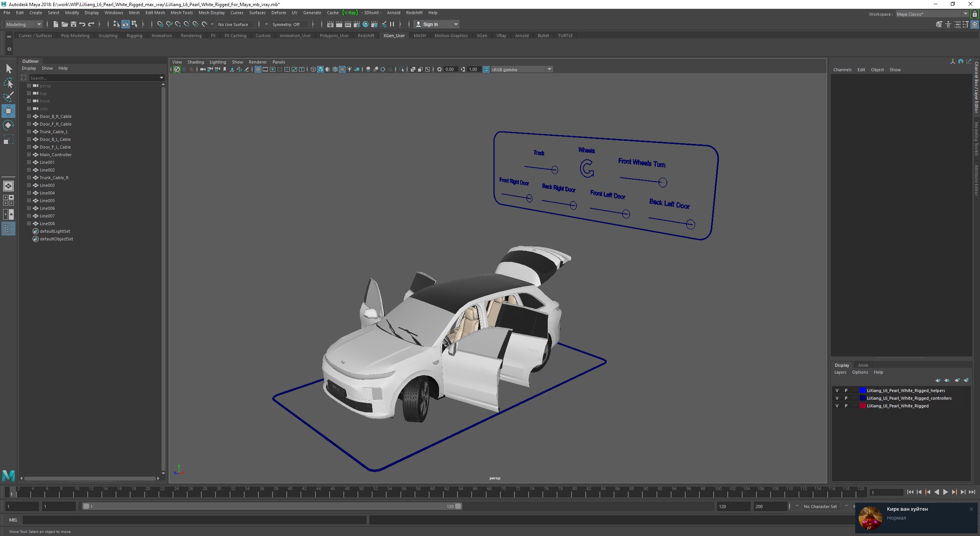Screen dimensions: 980x536
Task: Click Rigged layer red color swatch
Action: (x=863, y=406)
